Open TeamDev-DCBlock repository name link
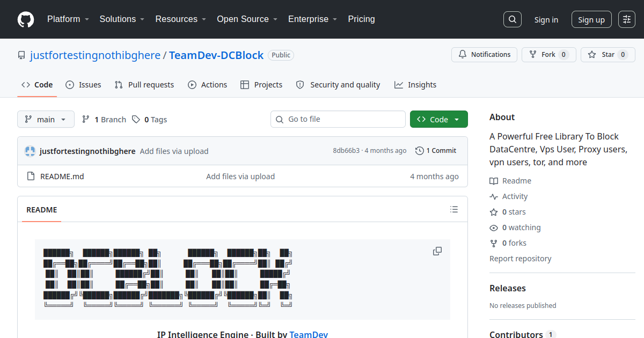Screen dimensions: 644x338 coord(216,55)
